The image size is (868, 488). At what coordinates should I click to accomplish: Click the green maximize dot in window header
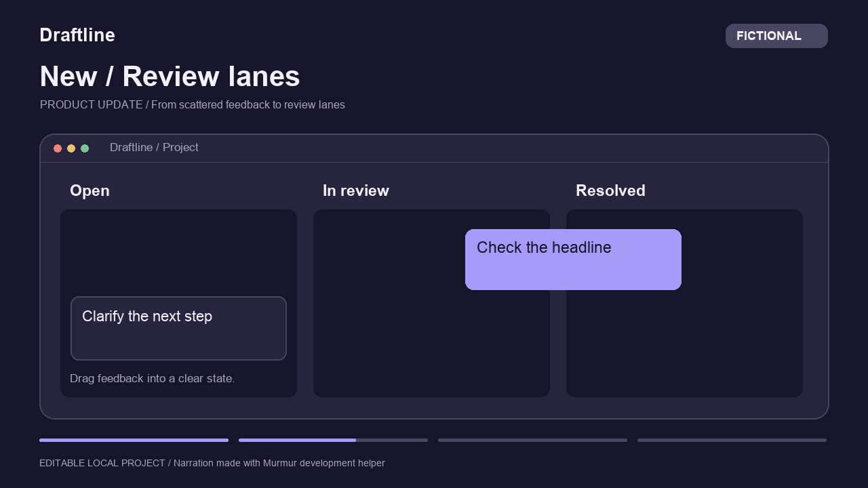[x=85, y=148]
